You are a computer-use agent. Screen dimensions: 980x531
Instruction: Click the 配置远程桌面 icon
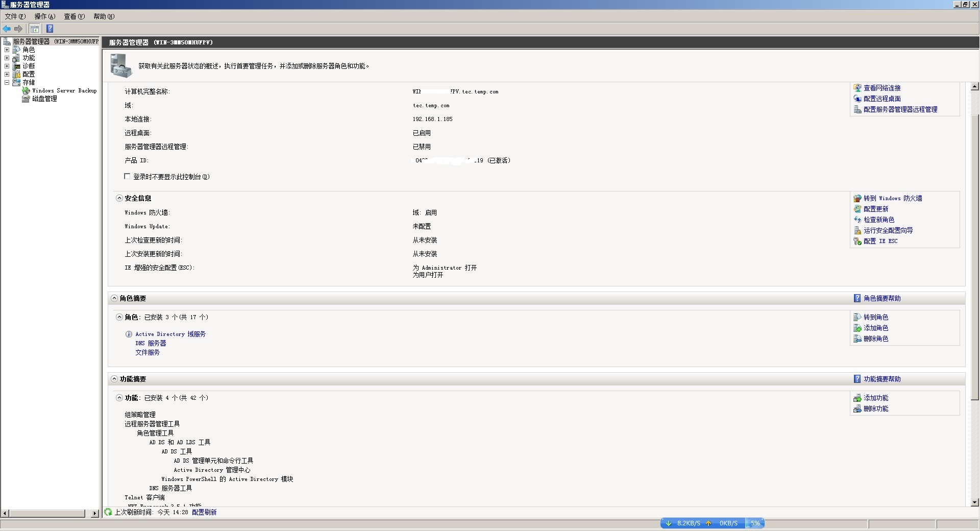coord(857,99)
